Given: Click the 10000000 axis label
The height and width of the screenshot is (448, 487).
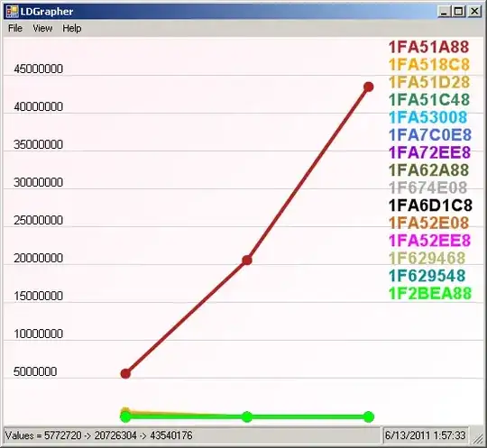Looking at the screenshot, I should point(38,334).
